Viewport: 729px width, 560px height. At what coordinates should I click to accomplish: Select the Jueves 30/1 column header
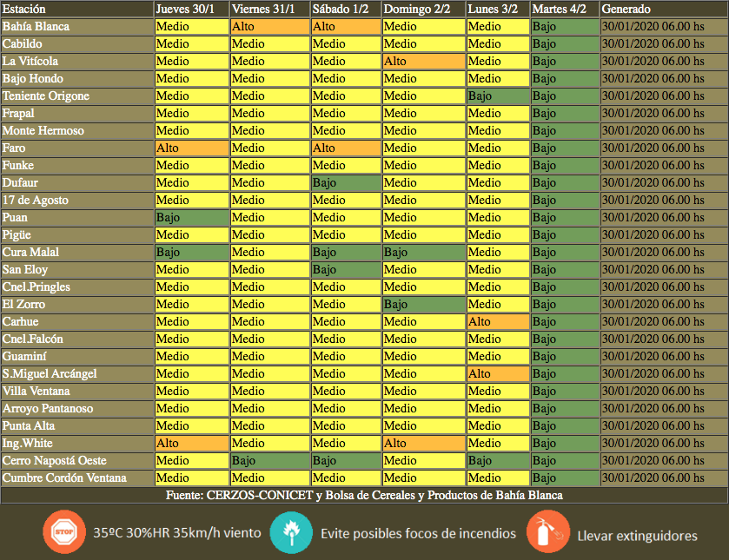(185, 9)
